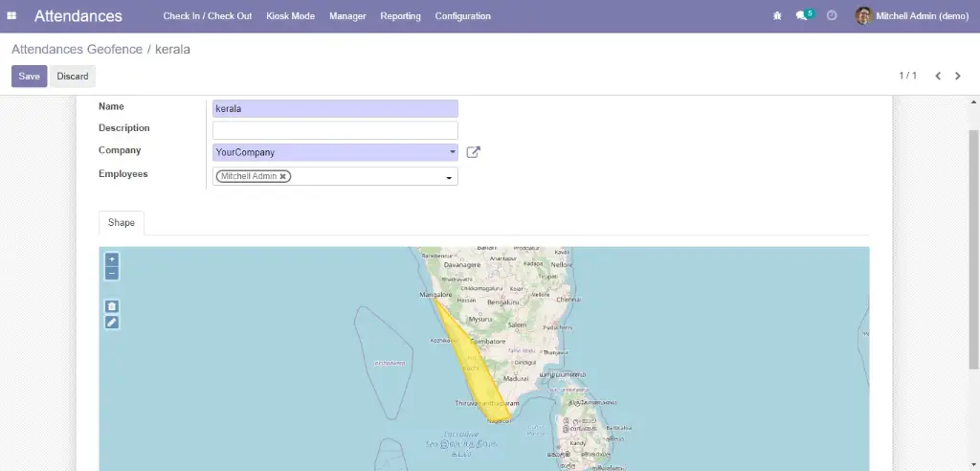
Task: Zoom in on the geofence map
Action: [112, 259]
